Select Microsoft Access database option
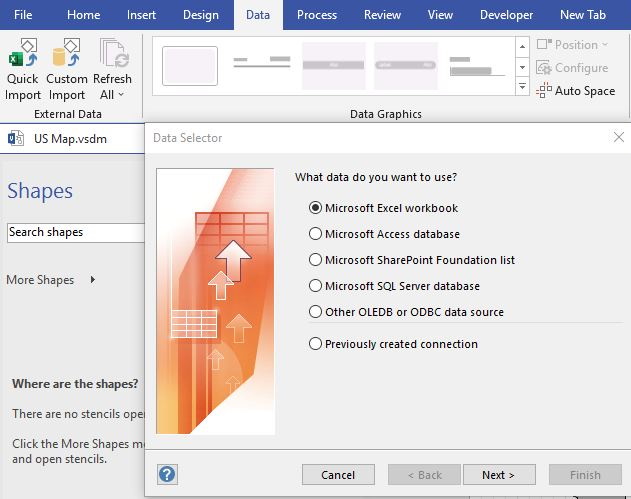 [x=316, y=234]
